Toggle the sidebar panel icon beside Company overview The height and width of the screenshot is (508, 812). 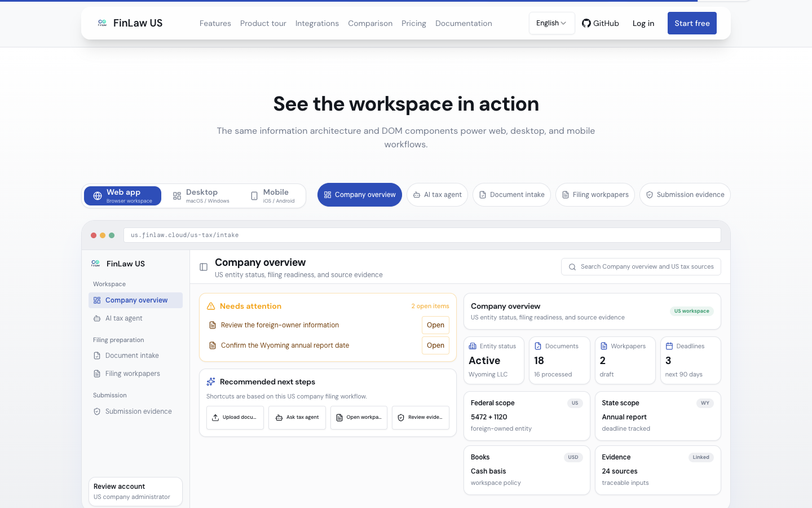(x=204, y=267)
